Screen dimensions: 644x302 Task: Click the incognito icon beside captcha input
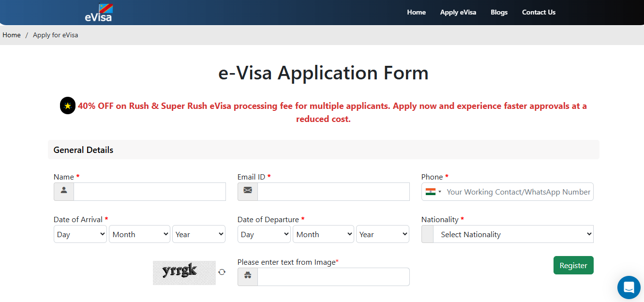tap(248, 277)
